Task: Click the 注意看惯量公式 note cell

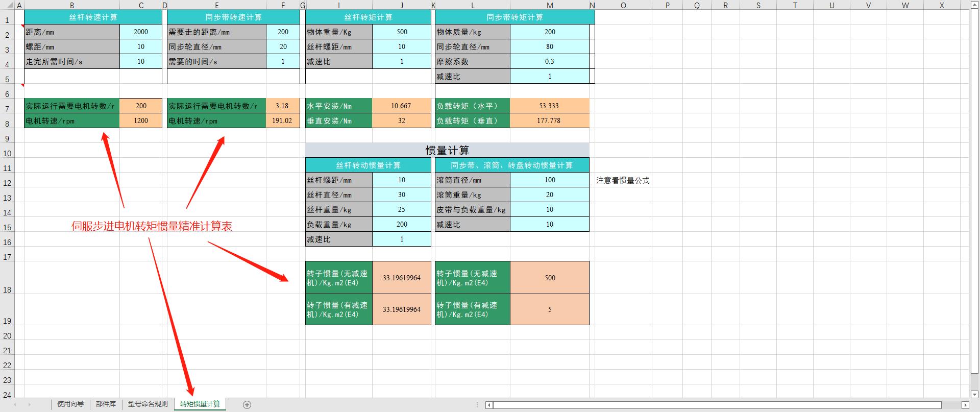Action: [x=623, y=180]
